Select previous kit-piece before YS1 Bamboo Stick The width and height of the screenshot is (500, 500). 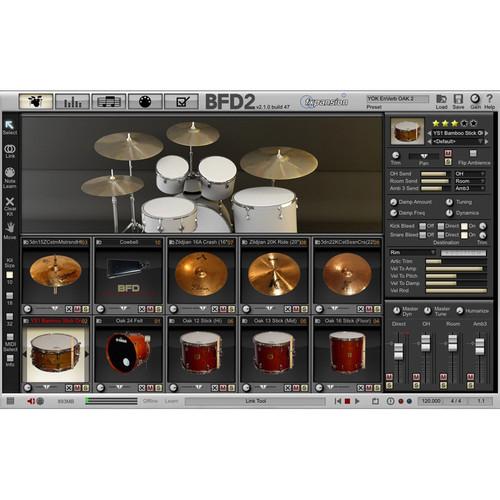point(429,133)
